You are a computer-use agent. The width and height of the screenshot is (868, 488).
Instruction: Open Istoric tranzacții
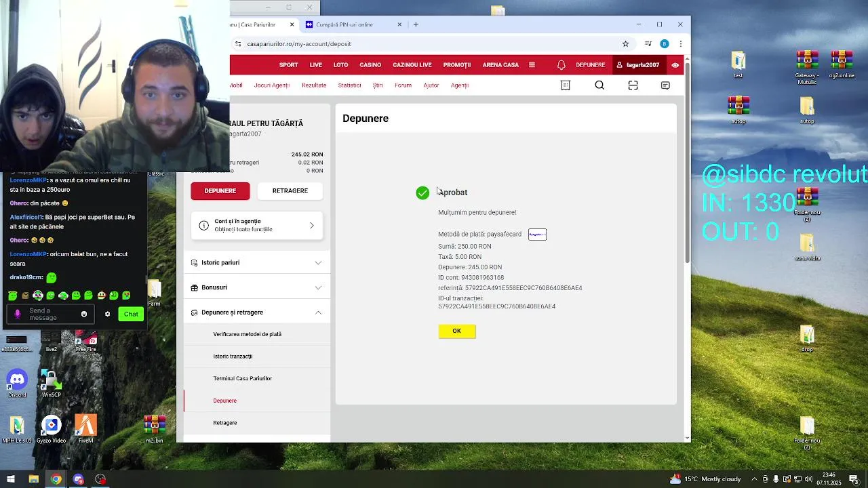233,357
